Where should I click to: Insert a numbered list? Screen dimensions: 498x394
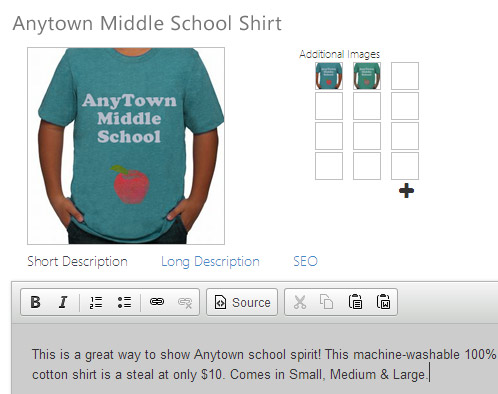(x=96, y=302)
